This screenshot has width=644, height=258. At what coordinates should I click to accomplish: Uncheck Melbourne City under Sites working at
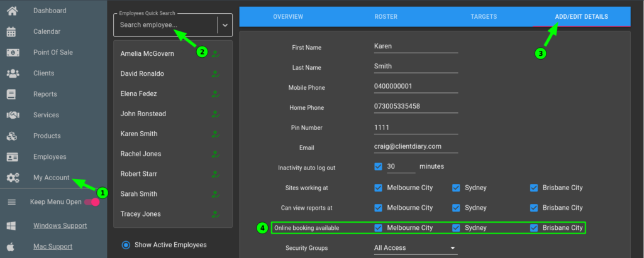378,188
